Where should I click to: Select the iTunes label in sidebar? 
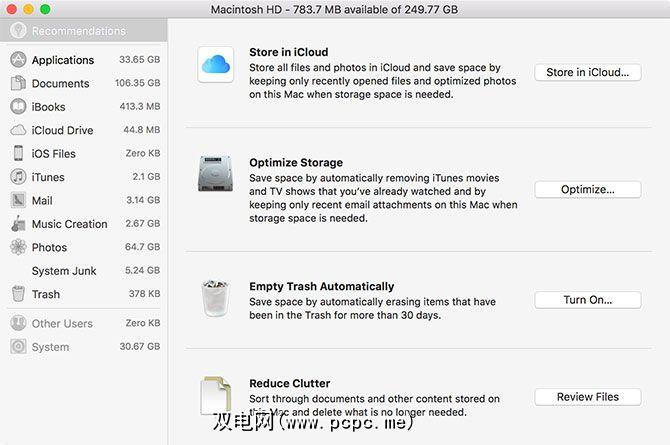48,177
